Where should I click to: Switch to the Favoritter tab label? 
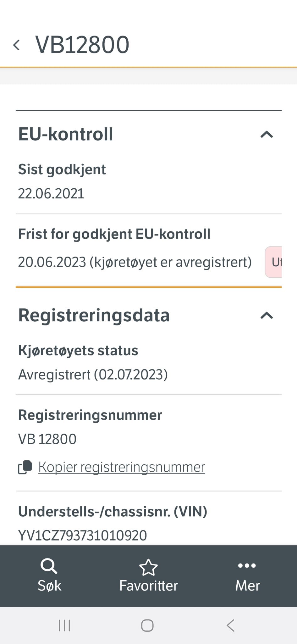coord(148,586)
